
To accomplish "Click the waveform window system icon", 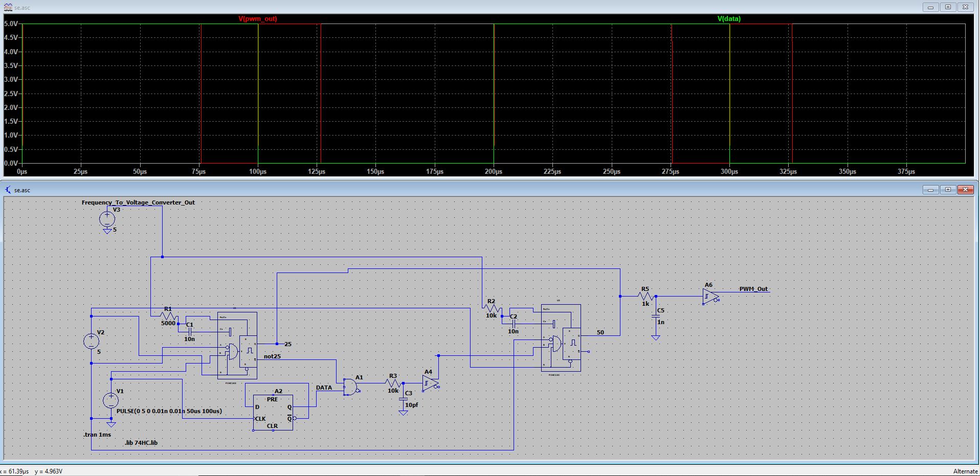I will point(8,8).
